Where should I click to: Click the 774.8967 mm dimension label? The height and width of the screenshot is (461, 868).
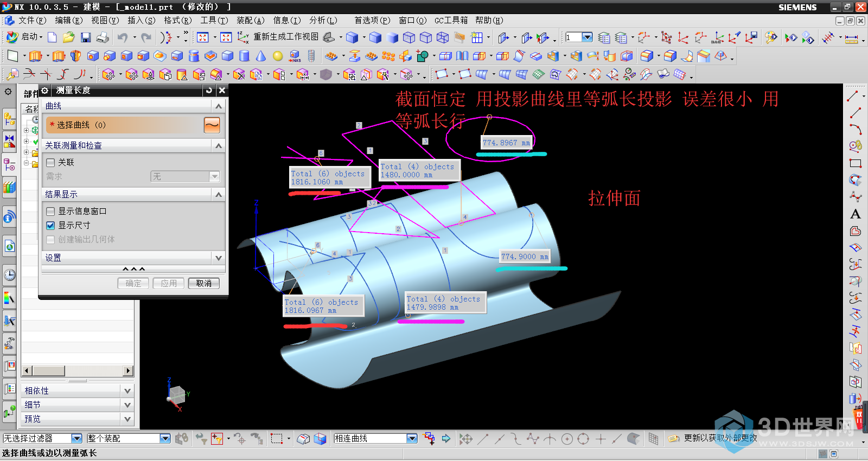507,143
